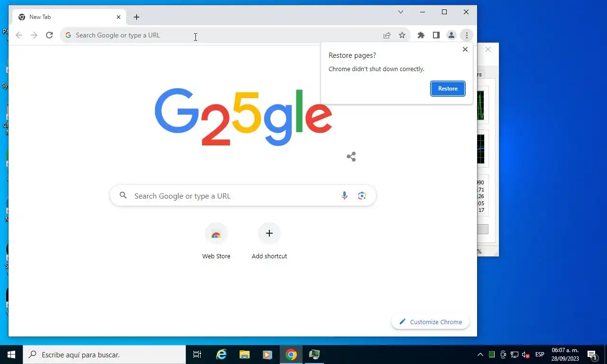This screenshot has width=607, height=364.
Task: Open the Task Manager taskbar icon
Action: pos(314,355)
